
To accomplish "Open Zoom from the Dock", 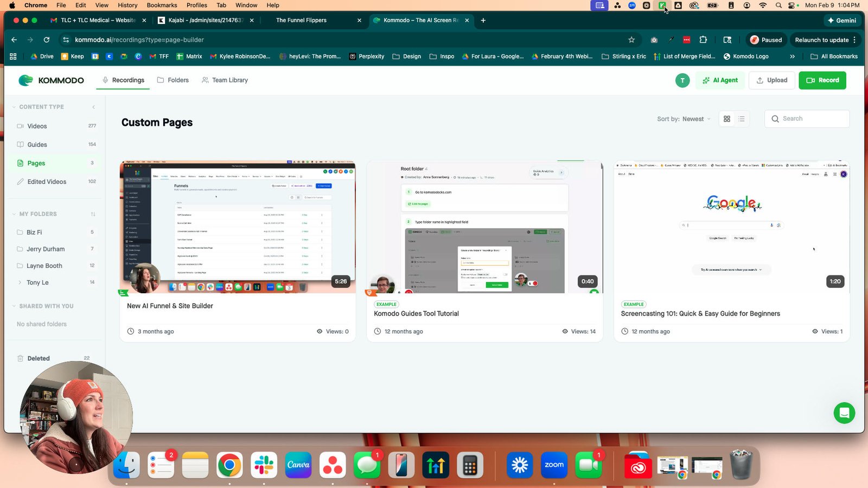I will coord(554,465).
